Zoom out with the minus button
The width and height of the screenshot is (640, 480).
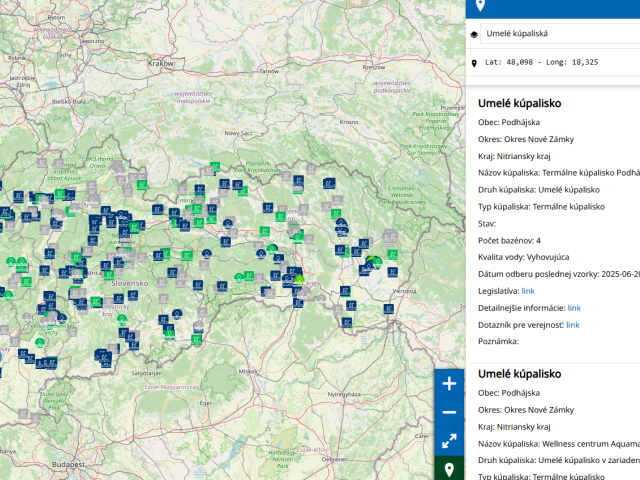pos(449,412)
